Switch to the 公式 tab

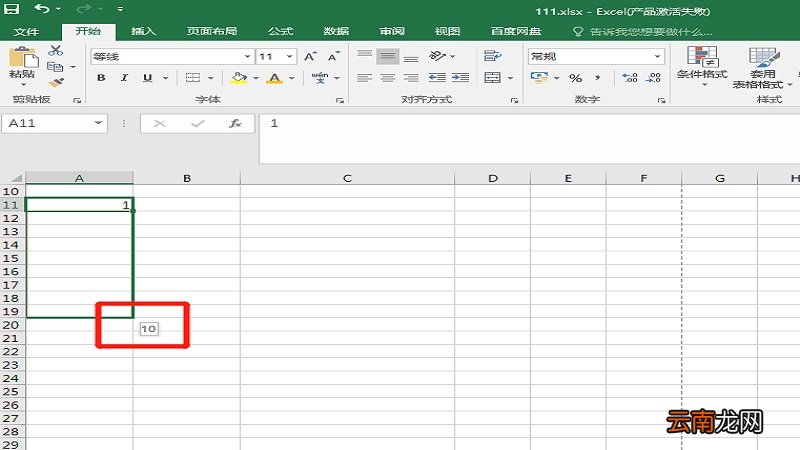point(281,31)
